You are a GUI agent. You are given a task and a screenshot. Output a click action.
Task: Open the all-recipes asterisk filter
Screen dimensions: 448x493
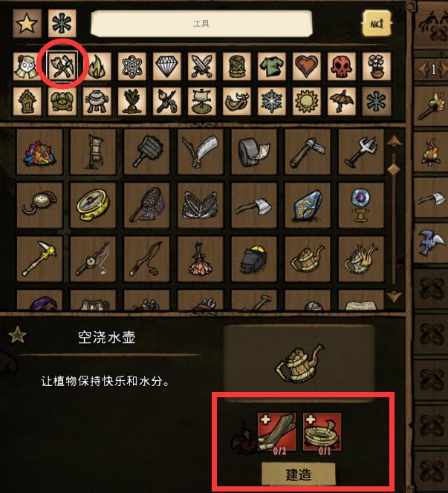pyautogui.click(x=62, y=23)
